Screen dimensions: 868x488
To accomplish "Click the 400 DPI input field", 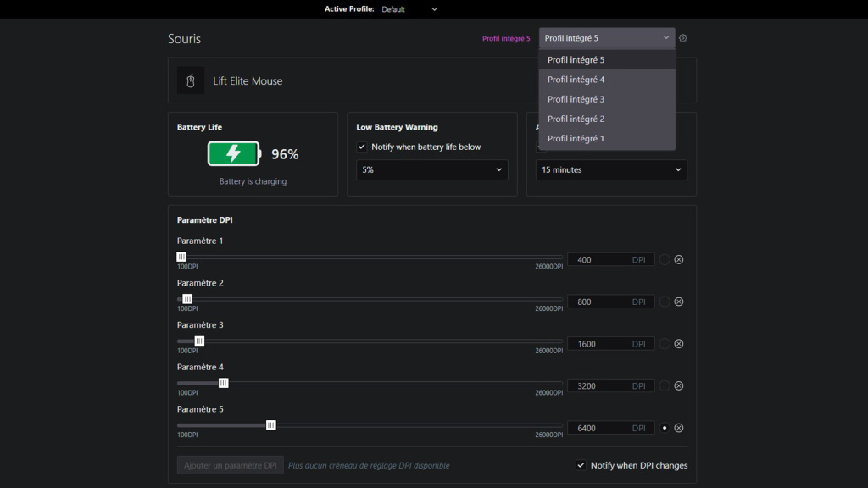I will click(611, 259).
